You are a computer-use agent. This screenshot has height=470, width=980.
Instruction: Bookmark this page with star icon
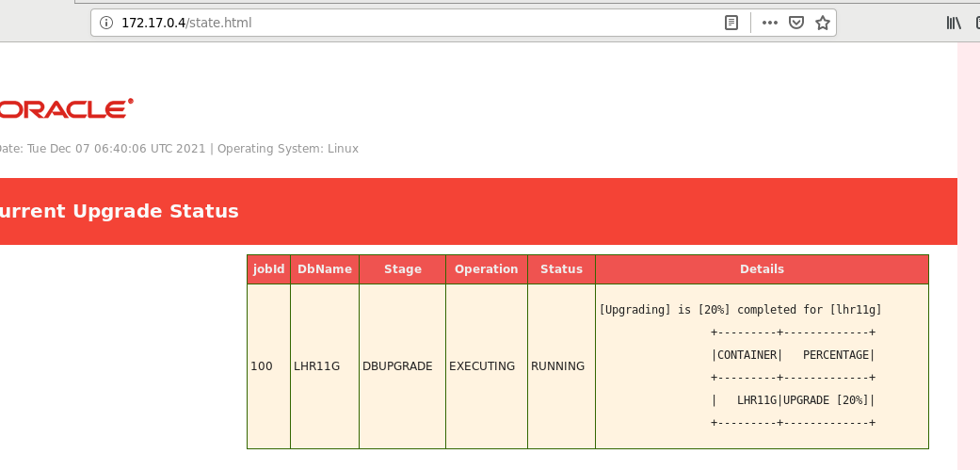coord(823,24)
